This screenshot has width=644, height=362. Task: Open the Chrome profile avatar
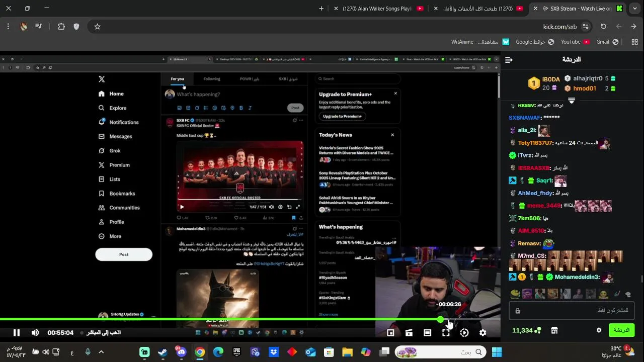[24, 27]
